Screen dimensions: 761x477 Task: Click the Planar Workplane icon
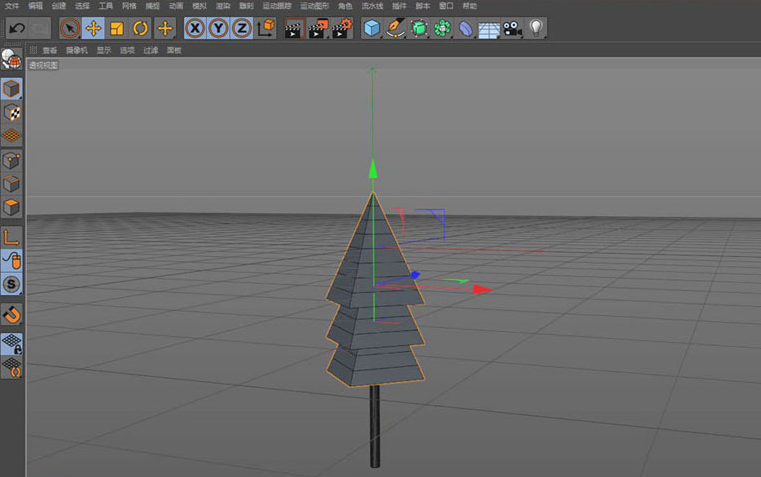coord(12,367)
